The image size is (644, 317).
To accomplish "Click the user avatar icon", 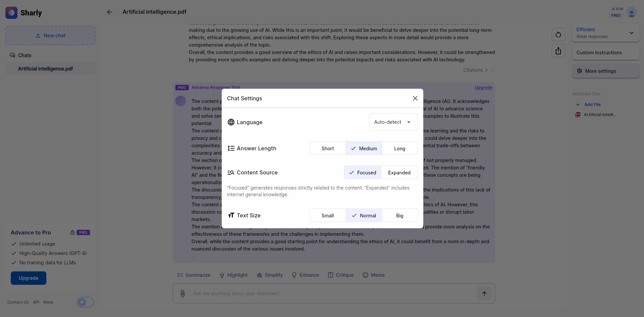I will pyautogui.click(x=632, y=12).
